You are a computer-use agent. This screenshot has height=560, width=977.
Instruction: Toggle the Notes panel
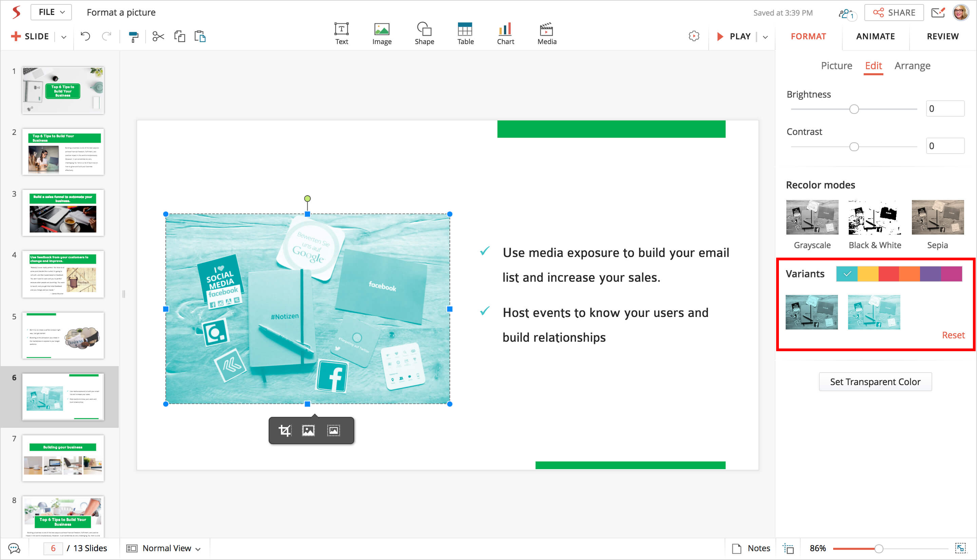751,548
